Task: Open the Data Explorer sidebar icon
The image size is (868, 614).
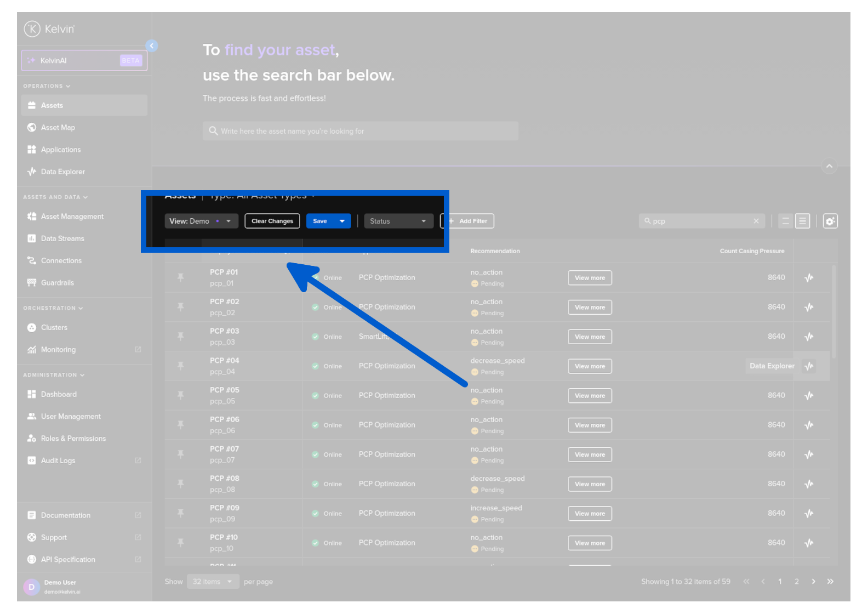Action: coord(32,172)
